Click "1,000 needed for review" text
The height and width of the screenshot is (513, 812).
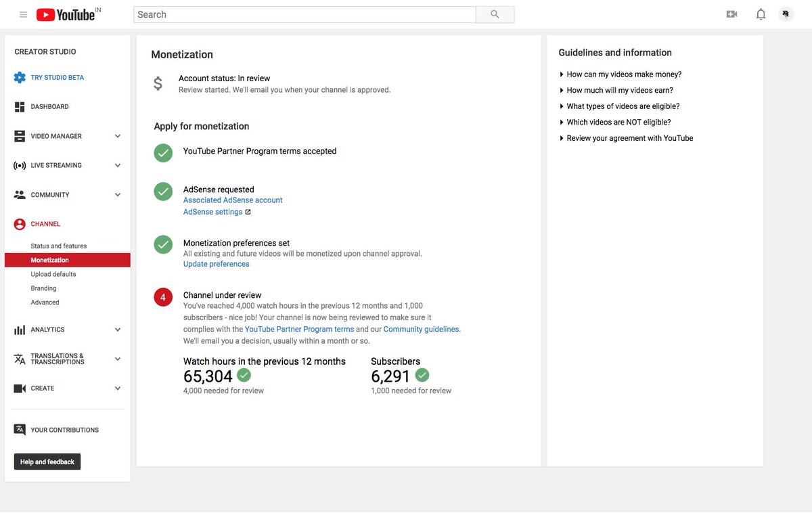(x=411, y=391)
